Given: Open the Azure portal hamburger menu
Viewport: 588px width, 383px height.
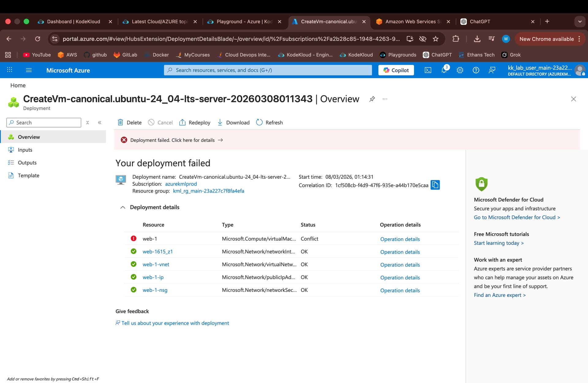Looking at the screenshot, I should point(29,70).
